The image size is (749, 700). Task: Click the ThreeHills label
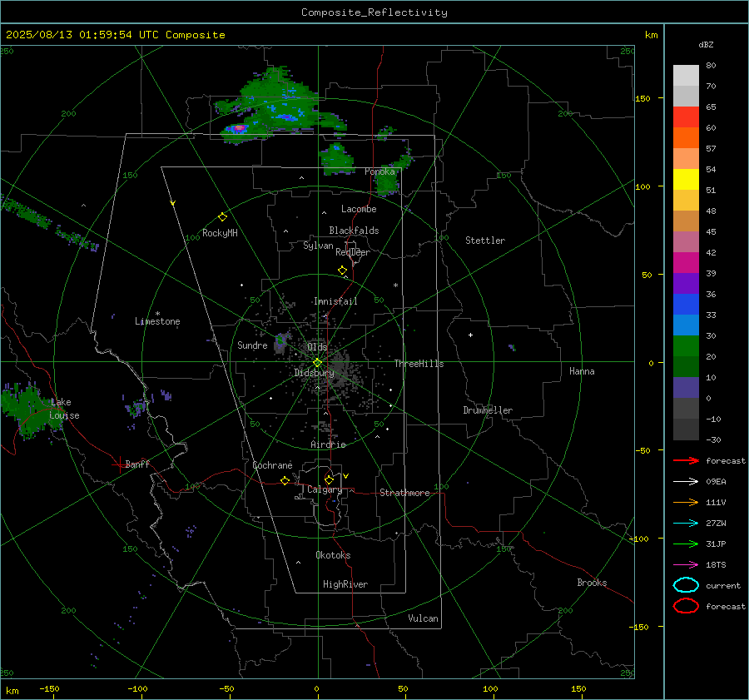click(419, 364)
